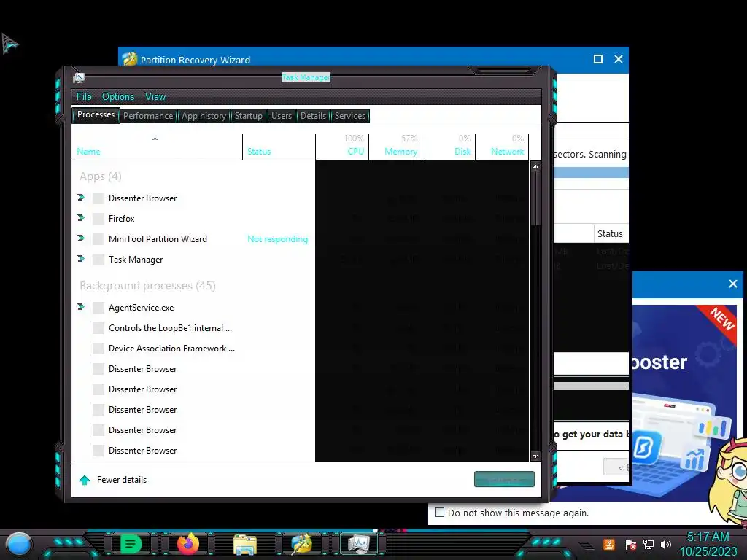The width and height of the screenshot is (747, 560).
Task: Open File Explorer from the taskbar
Action: tap(245, 545)
